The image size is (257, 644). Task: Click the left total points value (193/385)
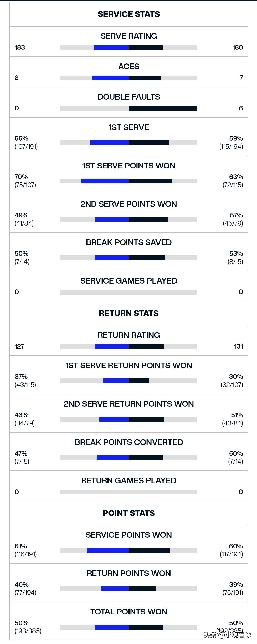click(28, 631)
